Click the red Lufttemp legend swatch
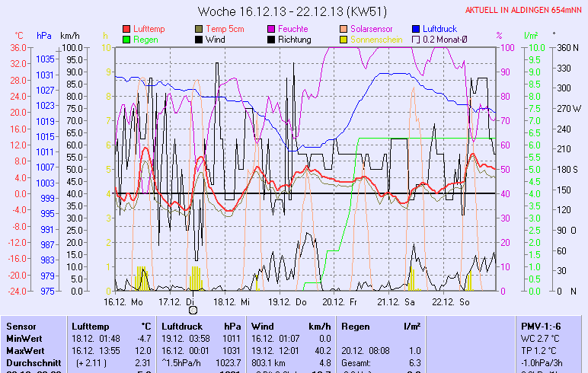Image resolution: width=588 pixels, height=373 pixels. coord(126,28)
